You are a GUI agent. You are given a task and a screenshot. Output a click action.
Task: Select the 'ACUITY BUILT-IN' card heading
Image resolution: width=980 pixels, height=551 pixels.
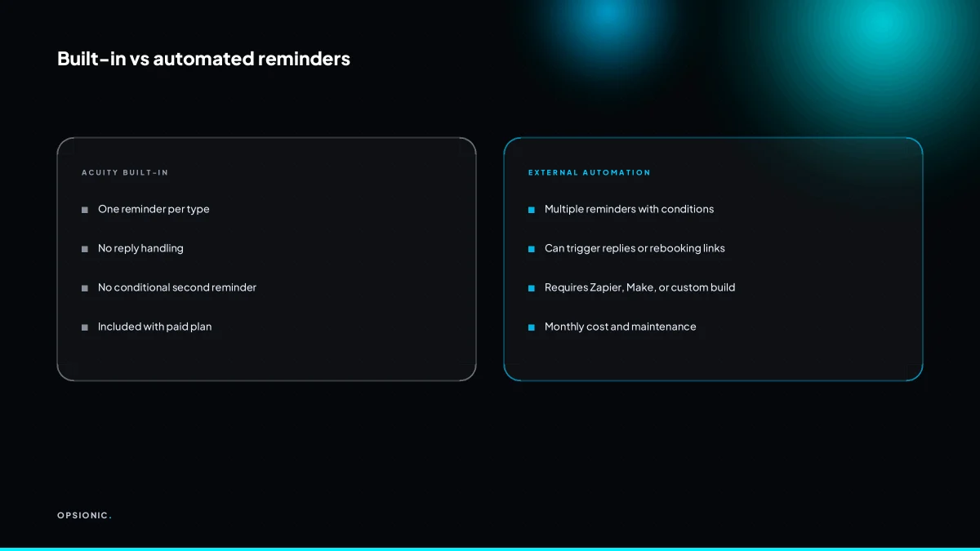pyautogui.click(x=125, y=173)
